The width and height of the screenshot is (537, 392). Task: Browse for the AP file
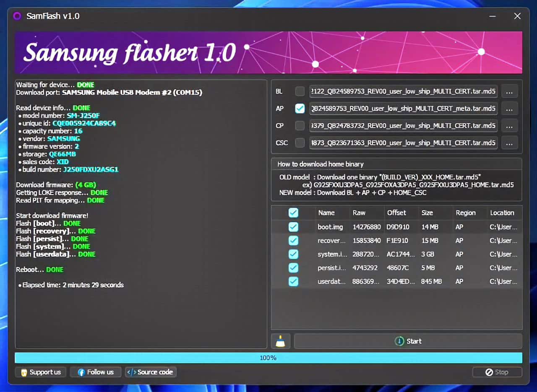click(509, 109)
